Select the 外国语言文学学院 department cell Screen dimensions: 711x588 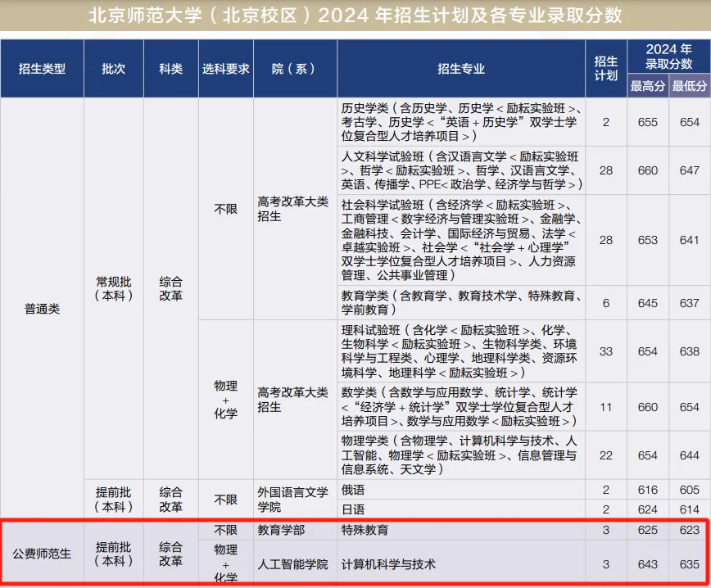click(x=295, y=499)
